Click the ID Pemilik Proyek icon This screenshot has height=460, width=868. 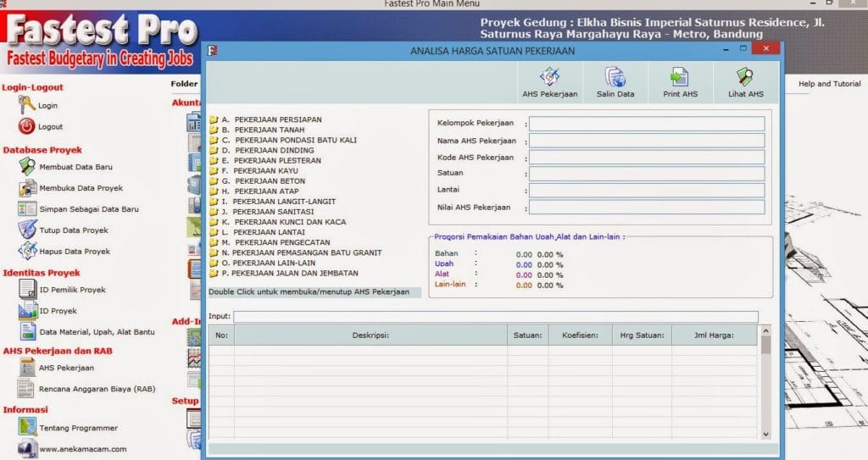pos(27,289)
